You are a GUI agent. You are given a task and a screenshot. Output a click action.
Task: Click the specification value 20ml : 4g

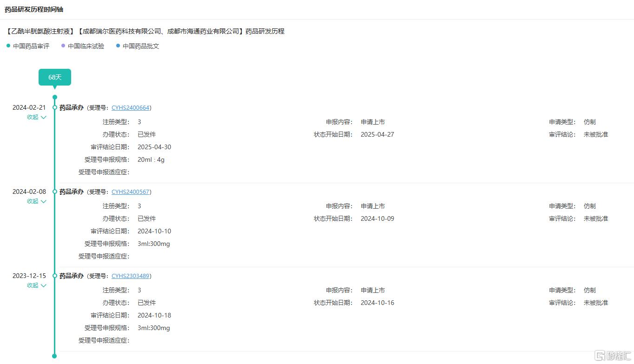pos(151,159)
